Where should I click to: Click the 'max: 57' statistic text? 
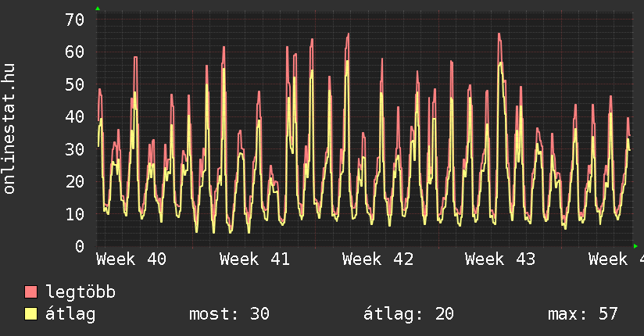pos(582,314)
